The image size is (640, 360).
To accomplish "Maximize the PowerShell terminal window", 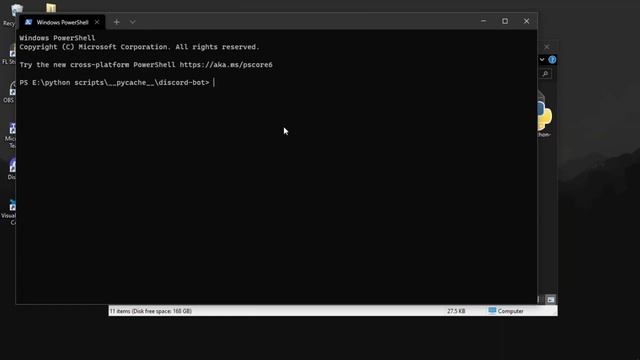I will coord(505,21).
